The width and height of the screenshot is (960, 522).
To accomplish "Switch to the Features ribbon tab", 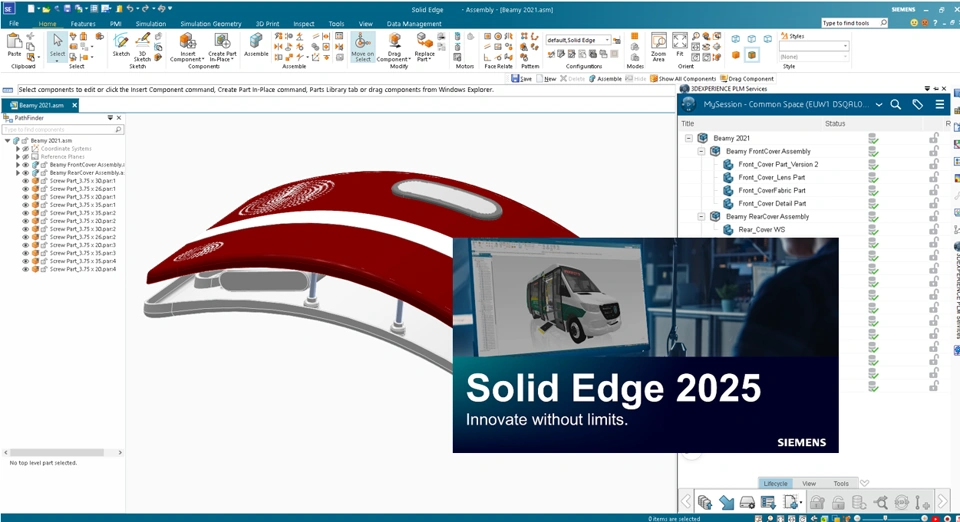I will (83, 24).
